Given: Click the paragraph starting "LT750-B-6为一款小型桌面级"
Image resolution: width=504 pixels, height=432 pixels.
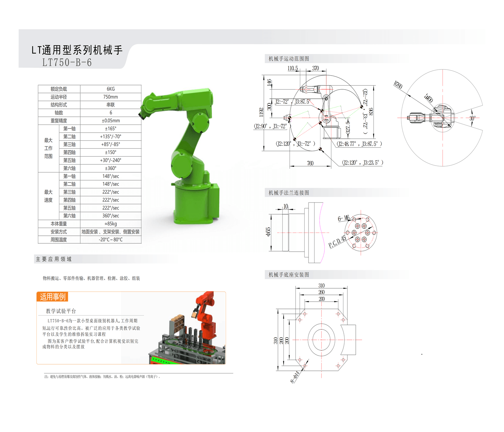Looking at the screenshot, I should pyautogui.click(x=91, y=327).
